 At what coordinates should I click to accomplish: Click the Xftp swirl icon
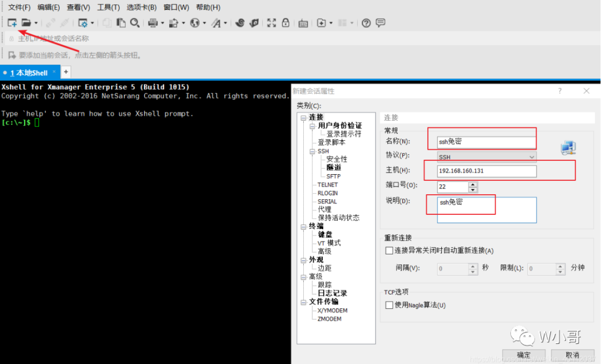click(240, 23)
